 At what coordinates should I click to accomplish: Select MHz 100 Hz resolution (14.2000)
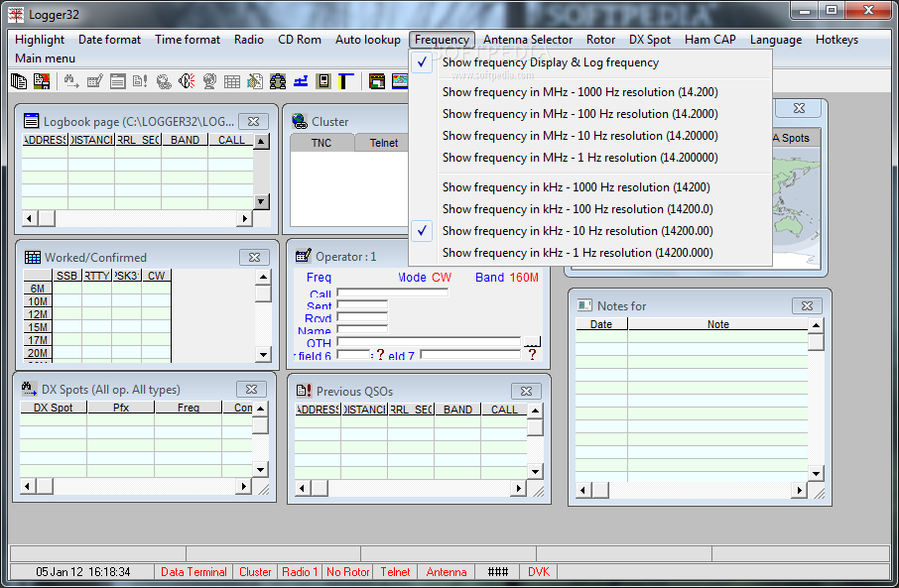click(x=590, y=113)
